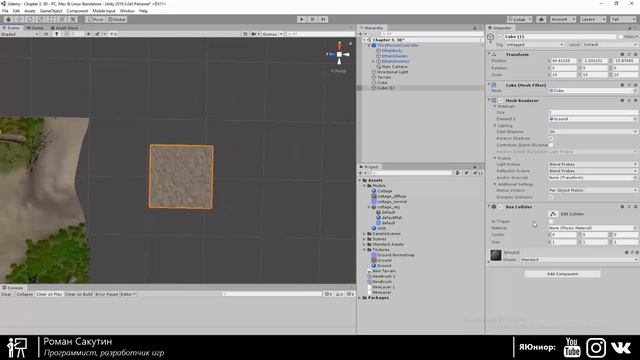Open the Layer dropdown in Inspector
Image resolution: width=640 pixels, height=360 pixels.
click(x=610, y=44)
